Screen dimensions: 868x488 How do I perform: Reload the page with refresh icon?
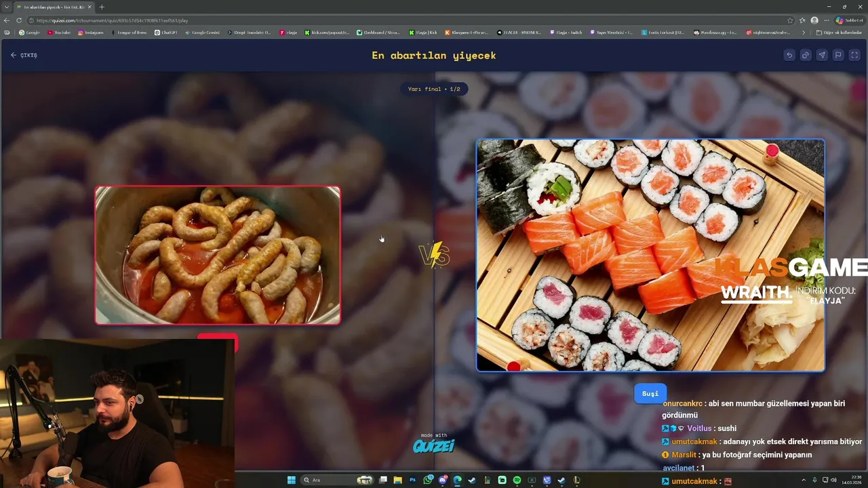19,20
